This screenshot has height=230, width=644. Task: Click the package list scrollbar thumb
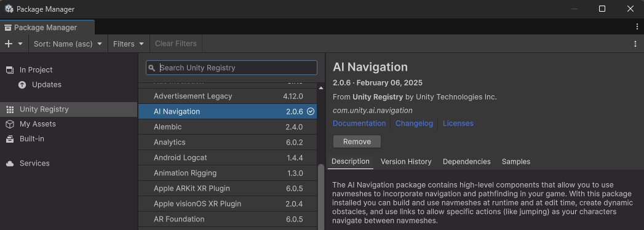[x=321, y=197]
